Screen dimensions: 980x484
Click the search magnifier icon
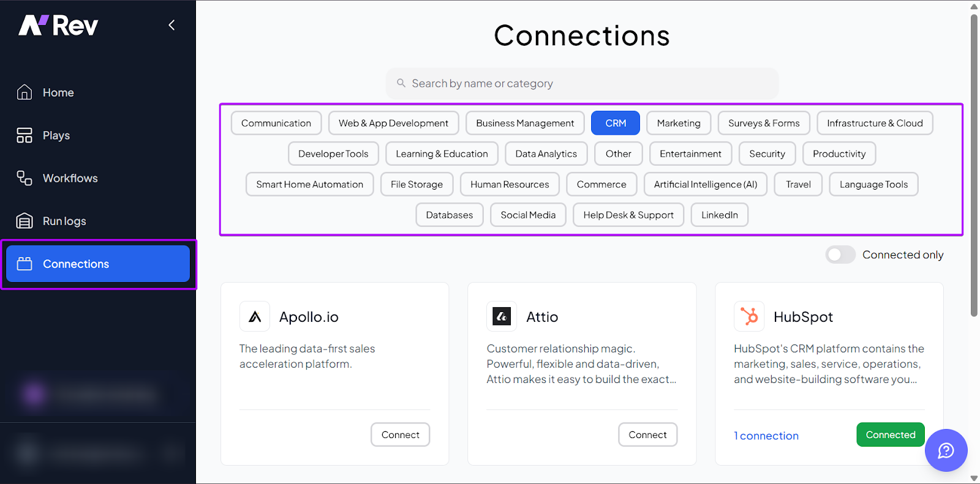(x=401, y=83)
